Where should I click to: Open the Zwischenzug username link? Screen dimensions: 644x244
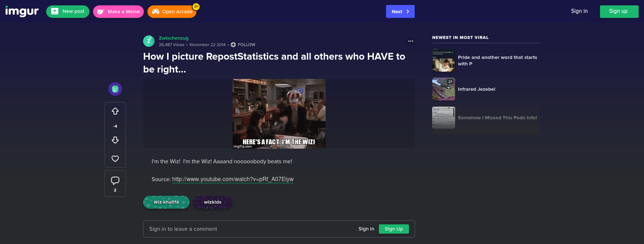tap(174, 38)
